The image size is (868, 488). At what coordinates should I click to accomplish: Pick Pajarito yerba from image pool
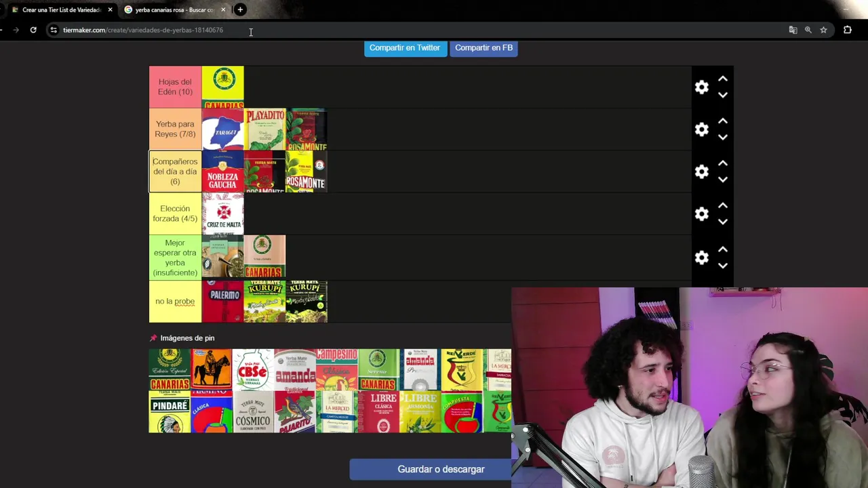295,412
